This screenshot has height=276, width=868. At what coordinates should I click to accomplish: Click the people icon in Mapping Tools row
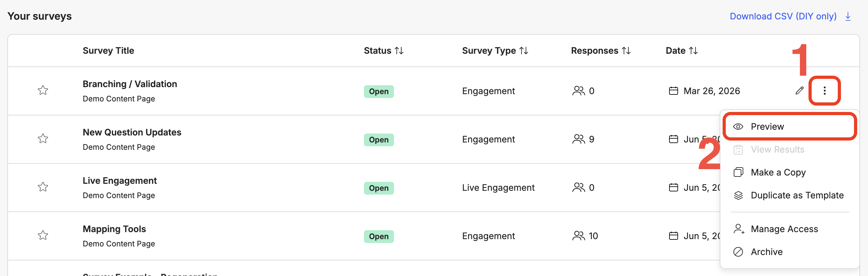578,236
